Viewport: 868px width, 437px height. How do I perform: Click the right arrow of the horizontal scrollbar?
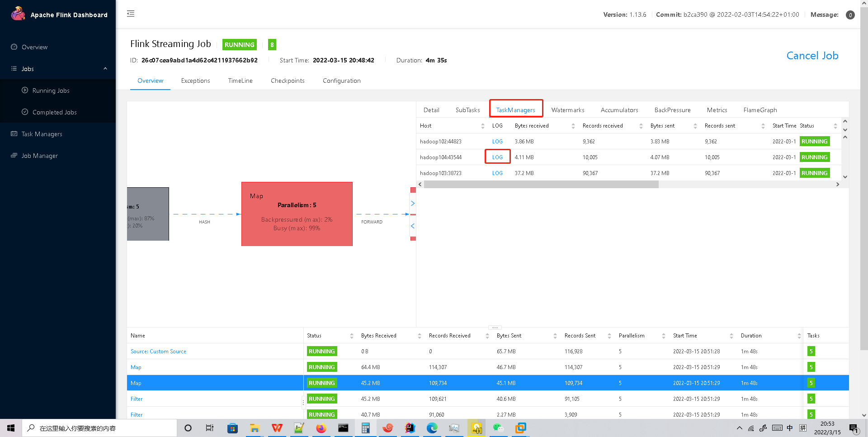coord(837,184)
